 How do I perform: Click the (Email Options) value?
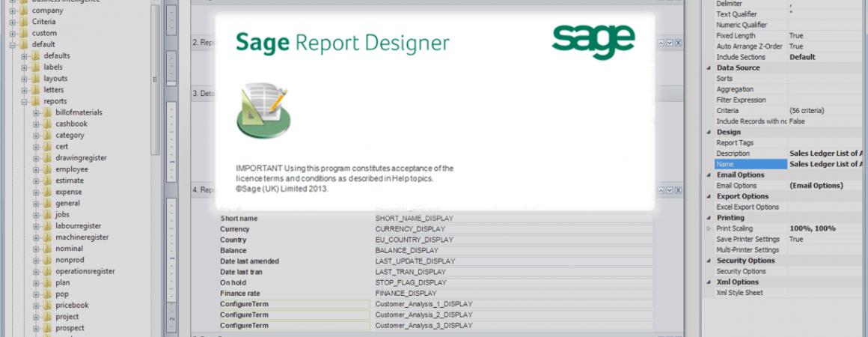click(x=816, y=186)
